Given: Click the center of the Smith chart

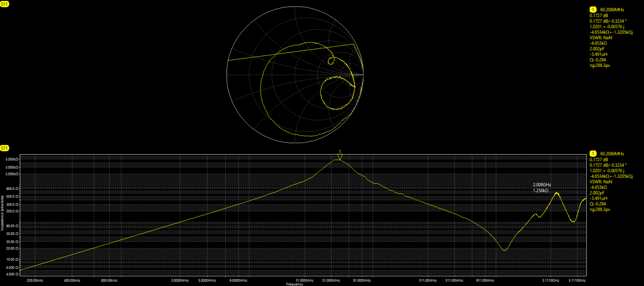Looking at the screenshot, I should pyautogui.click(x=295, y=75).
